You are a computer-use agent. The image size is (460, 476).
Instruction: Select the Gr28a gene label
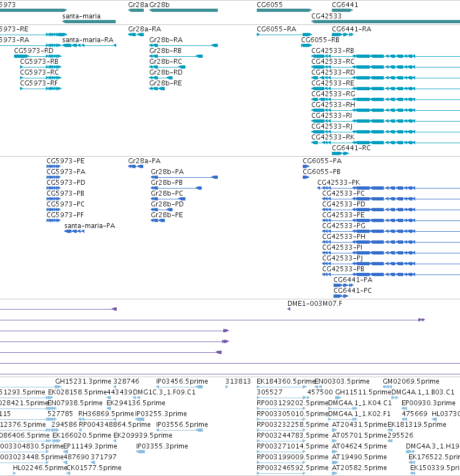138,5
